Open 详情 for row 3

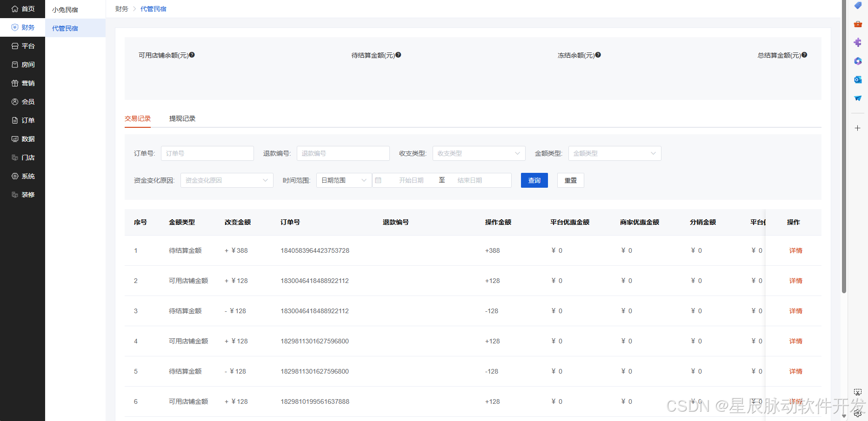click(x=796, y=311)
